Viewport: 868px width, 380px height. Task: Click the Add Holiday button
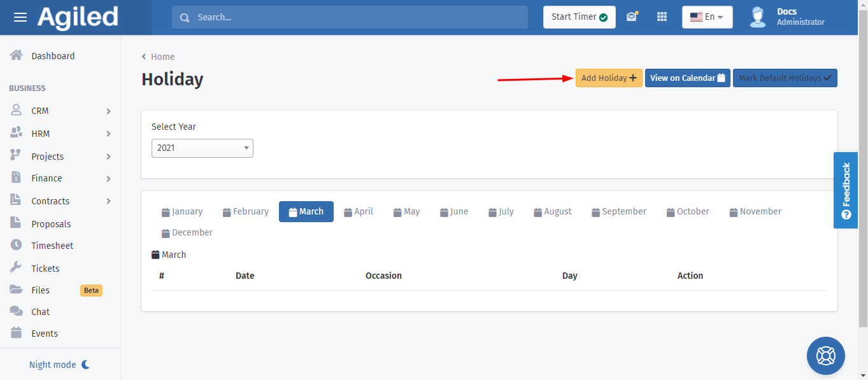(608, 78)
